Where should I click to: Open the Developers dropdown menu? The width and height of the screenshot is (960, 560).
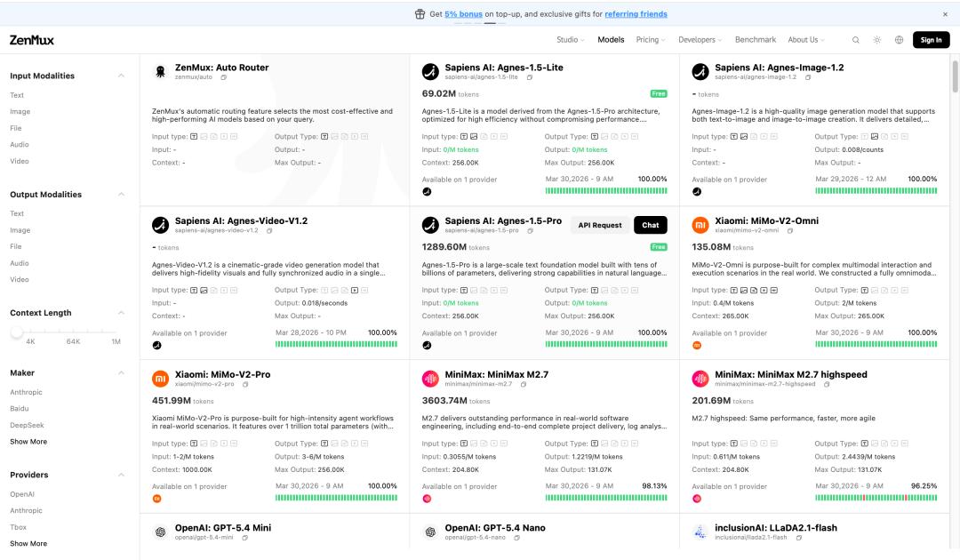(x=700, y=40)
